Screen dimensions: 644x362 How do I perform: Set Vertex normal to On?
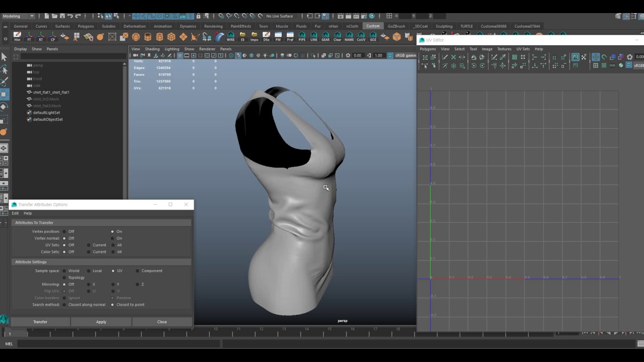(113, 238)
